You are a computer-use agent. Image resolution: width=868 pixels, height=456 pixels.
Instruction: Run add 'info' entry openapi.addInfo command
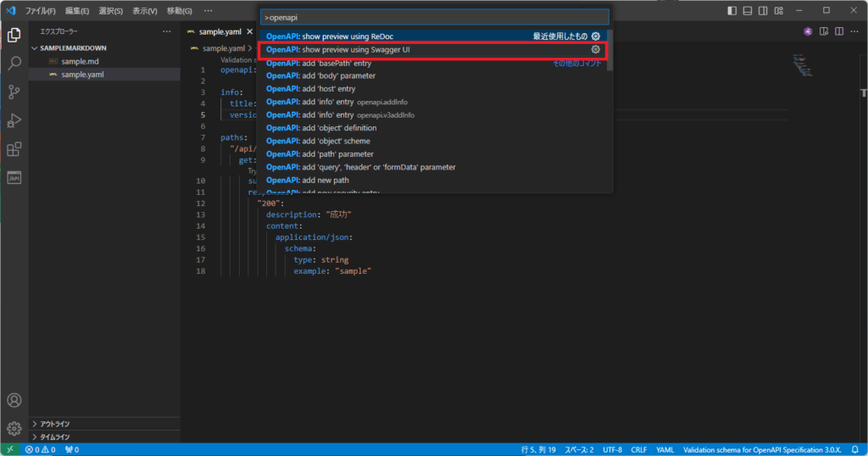(433, 102)
